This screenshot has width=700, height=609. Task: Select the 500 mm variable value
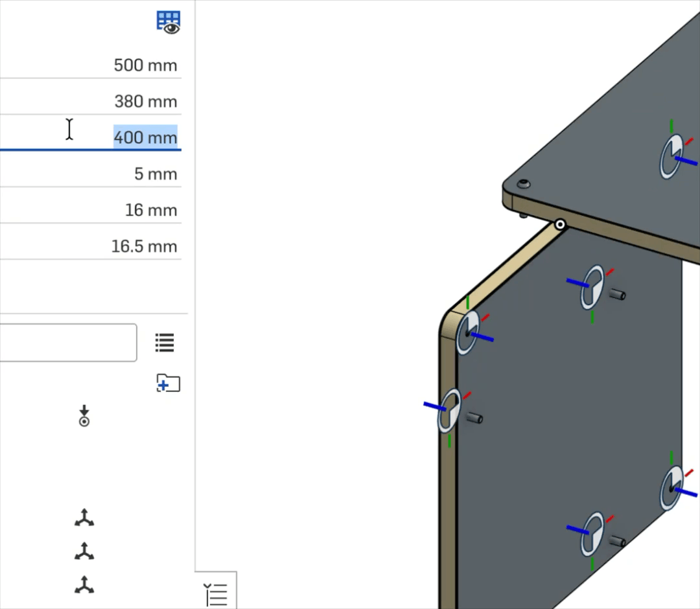point(145,65)
